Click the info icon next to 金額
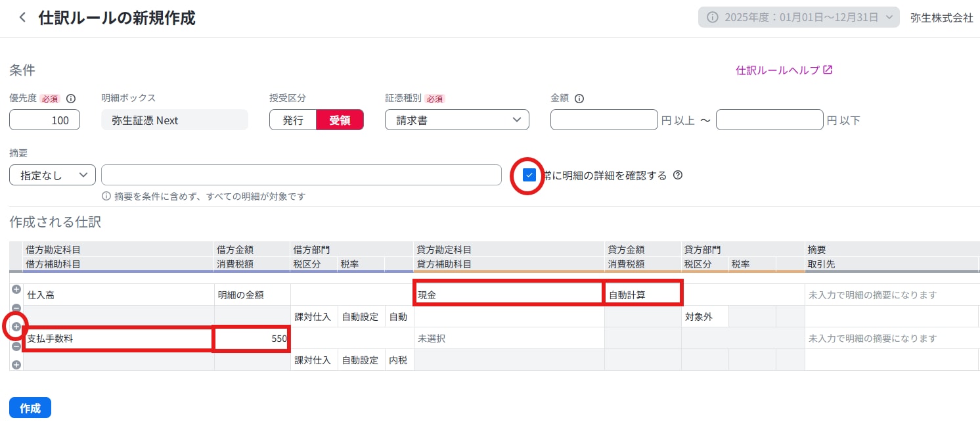This screenshot has width=980, height=426. coord(579,99)
